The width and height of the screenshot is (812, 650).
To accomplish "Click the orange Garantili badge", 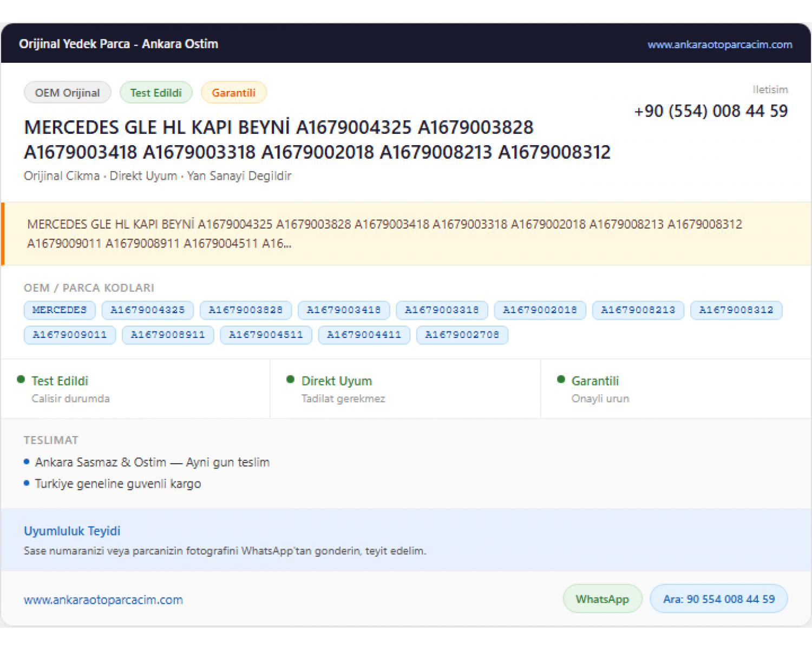I will point(233,93).
